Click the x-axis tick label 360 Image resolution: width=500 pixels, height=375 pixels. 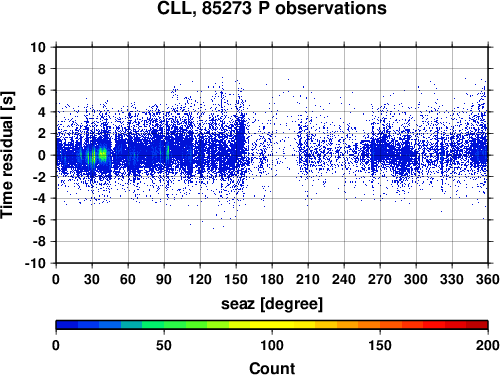(488, 279)
